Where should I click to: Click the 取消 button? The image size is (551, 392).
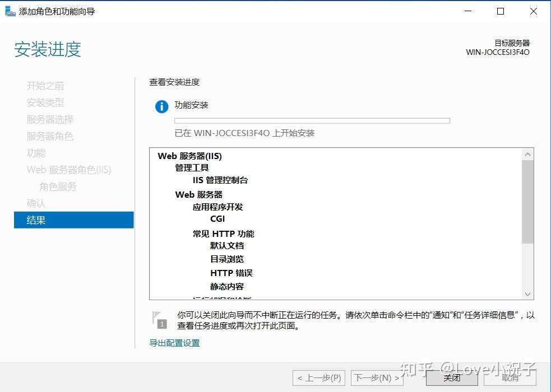[x=510, y=377]
